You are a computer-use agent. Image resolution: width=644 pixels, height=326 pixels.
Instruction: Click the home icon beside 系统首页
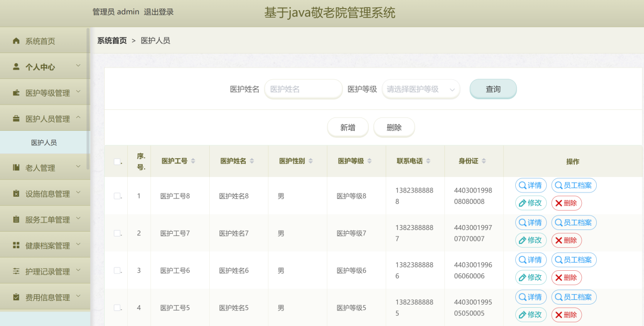(16, 41)
